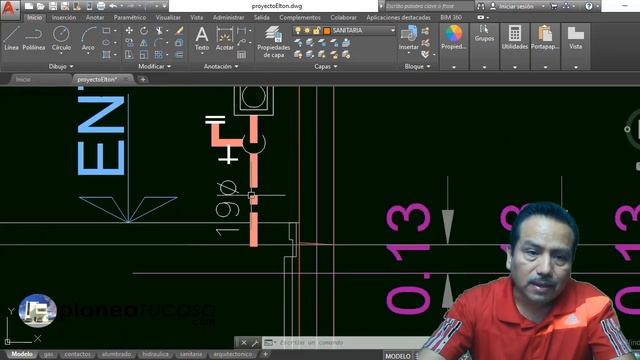640x360 pixels.
Task: Expand the Modificar panel
Action: (x=155, y=66)
